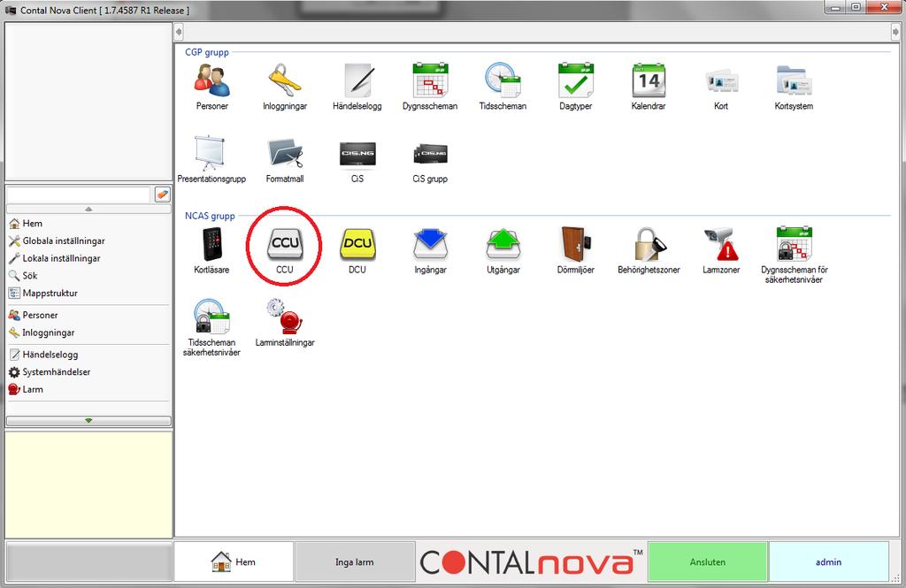The width and height of the screenshot is (906, 588).
Task: Click the left scroll arrow on top bar
Action: point(179,32)
